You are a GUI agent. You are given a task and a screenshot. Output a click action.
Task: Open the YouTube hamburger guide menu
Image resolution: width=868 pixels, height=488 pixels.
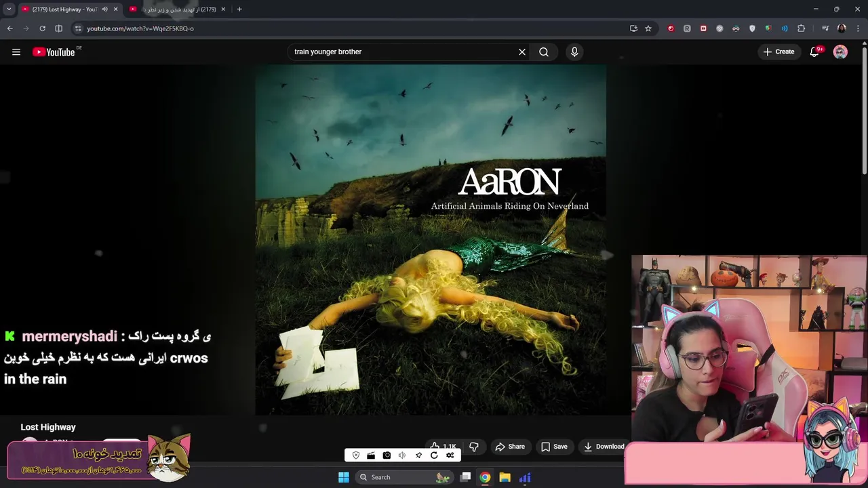tap(16, 52)
